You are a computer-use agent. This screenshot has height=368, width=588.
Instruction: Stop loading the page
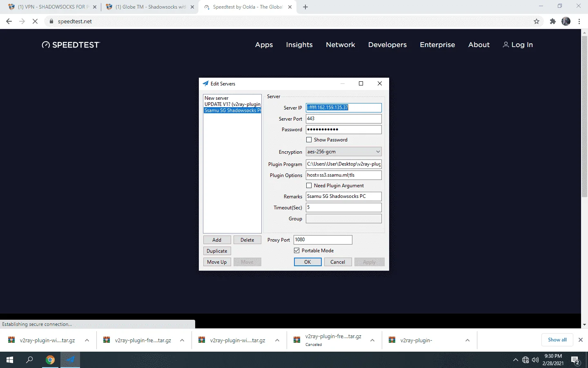[x=35, y=21]
